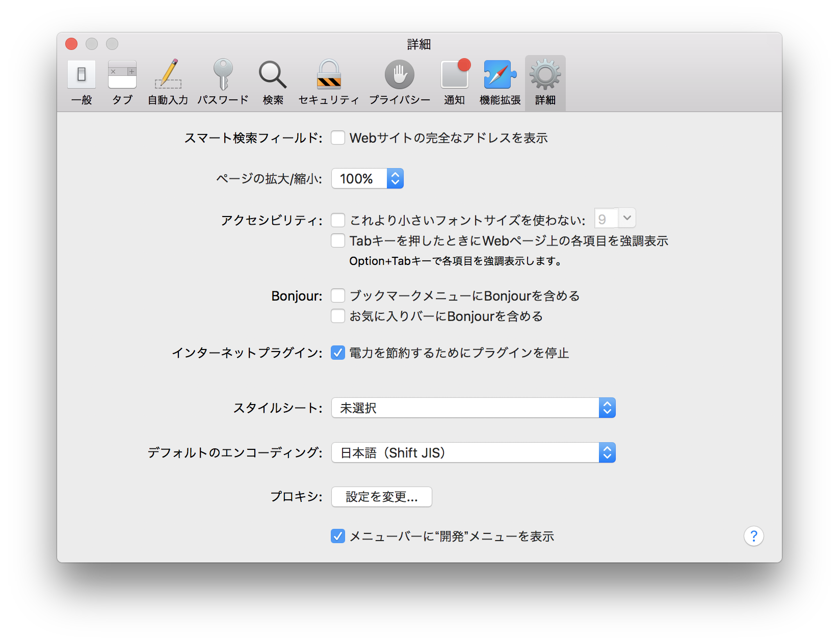Uncheck 電力を節約するためにプラグインを停止
The width and height of the screenshot is (839, 644).
click(338, 352)
